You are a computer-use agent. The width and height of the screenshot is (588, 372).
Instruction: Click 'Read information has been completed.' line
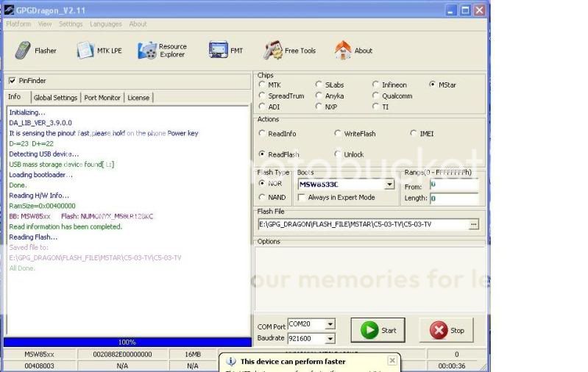(65, 226)
